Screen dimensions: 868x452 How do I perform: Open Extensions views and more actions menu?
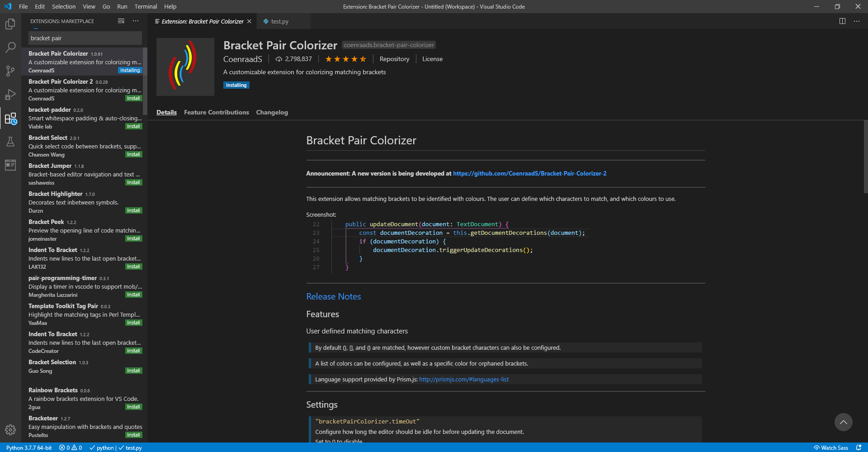136,21
